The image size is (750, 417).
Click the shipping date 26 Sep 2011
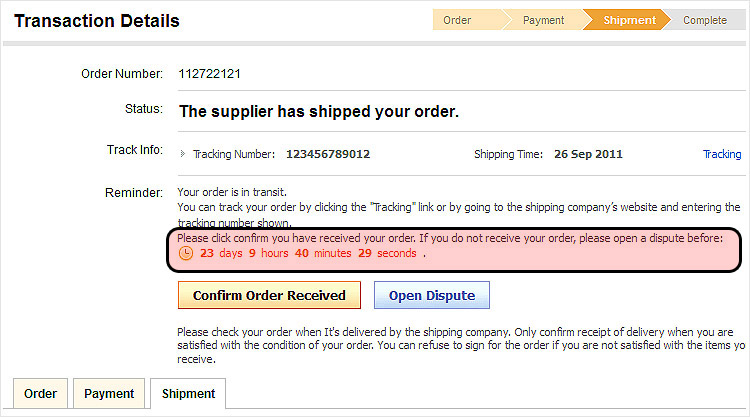click(586, 154)
